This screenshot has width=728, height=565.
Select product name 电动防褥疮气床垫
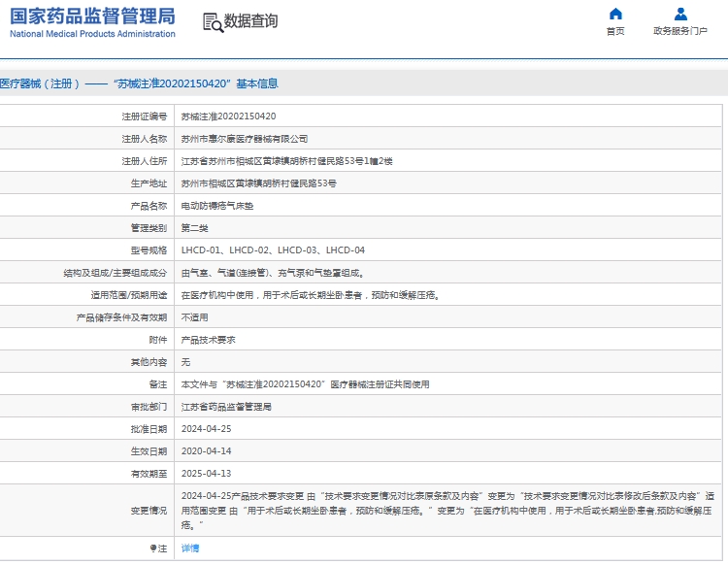(217, 206)
